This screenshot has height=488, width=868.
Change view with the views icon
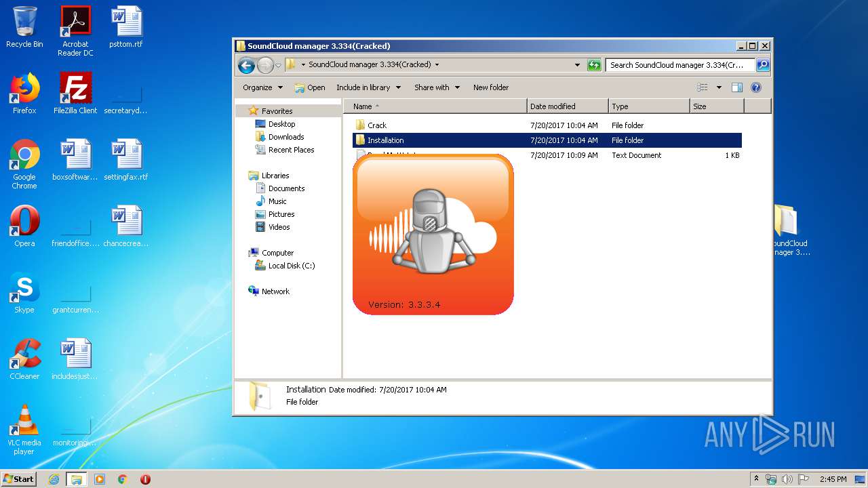[703, 87]
